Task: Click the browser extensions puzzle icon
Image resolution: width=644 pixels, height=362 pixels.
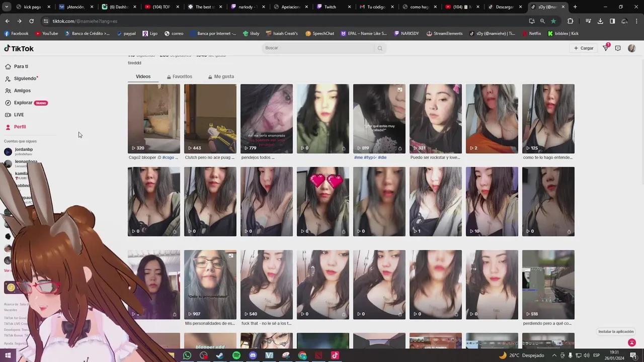Action: point(570,21)
